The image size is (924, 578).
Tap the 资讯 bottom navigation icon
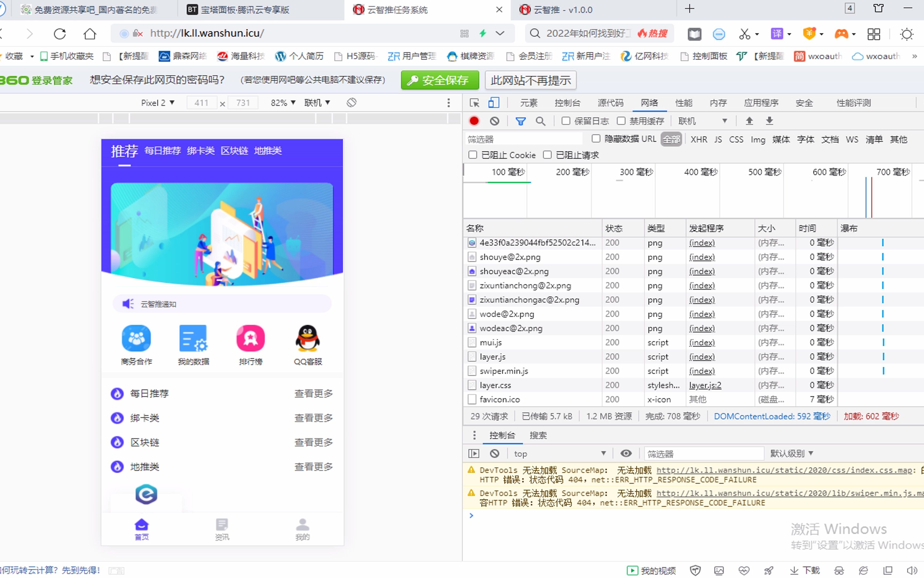[x=222, y=529]
